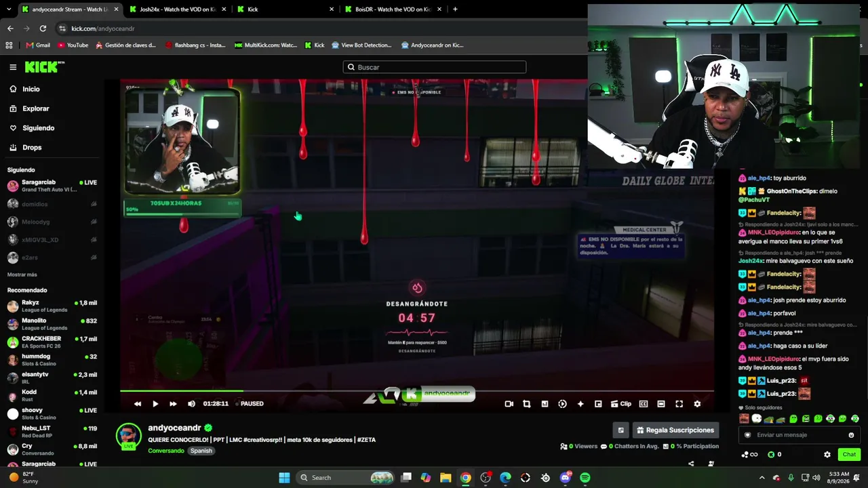This screenshot has height=488, width=868.
Task: Click the green Kicks balance icon
Action: 770,455
